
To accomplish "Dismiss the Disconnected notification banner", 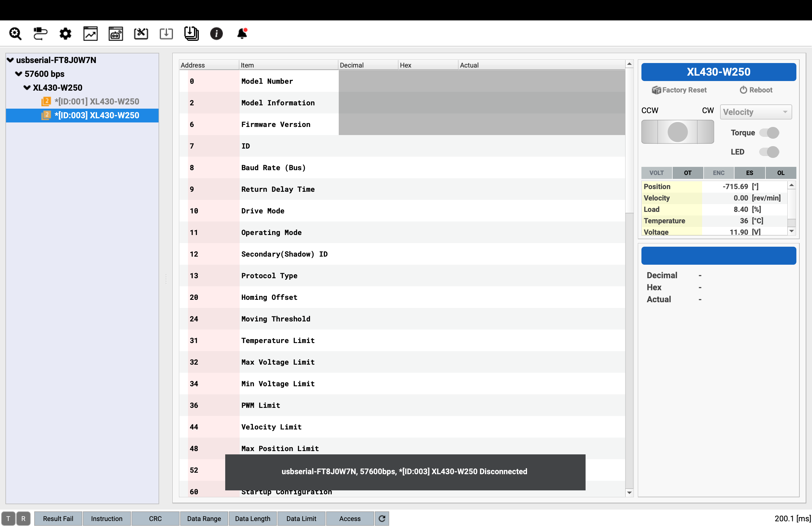I will [x=405, y=472].
